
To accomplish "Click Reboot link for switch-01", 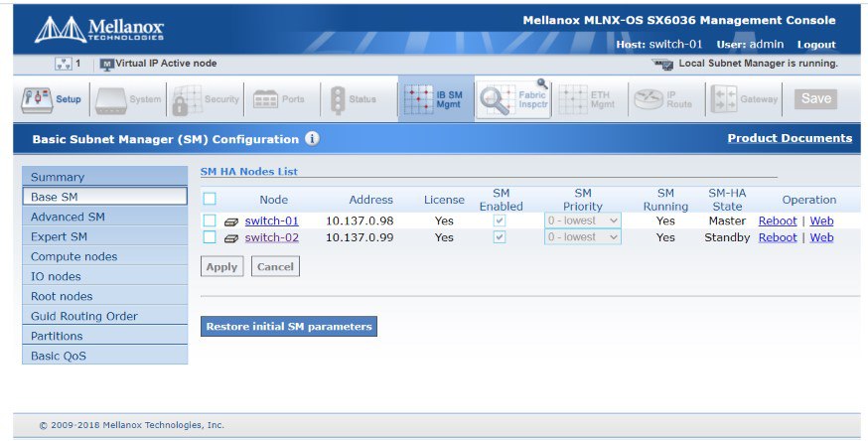I will click(x=778, y=220).
